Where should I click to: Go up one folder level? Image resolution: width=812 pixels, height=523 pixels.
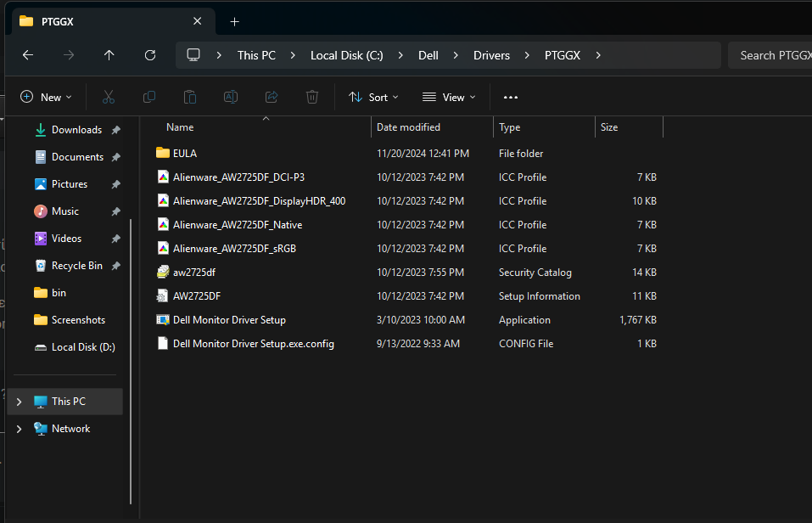pos(109,55)
